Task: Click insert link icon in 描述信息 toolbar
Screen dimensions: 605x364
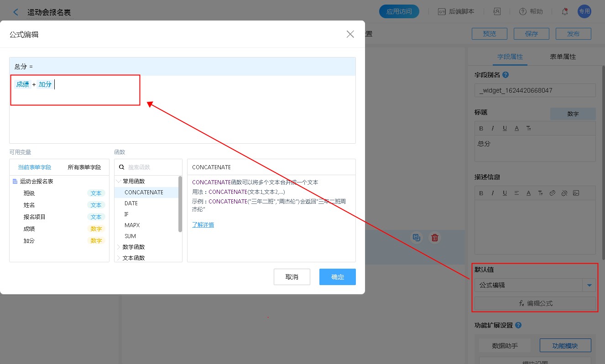Action: (x=552, y=193)
